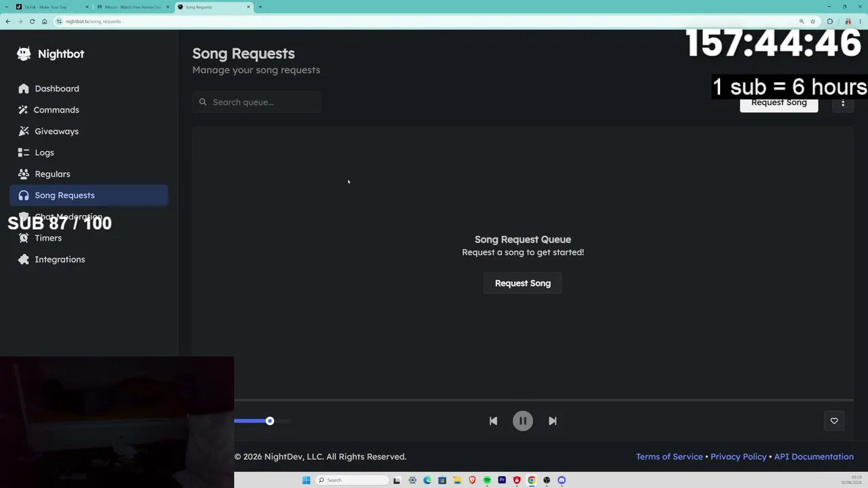Go back to the previous page
Screen dimensions: 868x488
pyautogui.click(x=7, y=21)
